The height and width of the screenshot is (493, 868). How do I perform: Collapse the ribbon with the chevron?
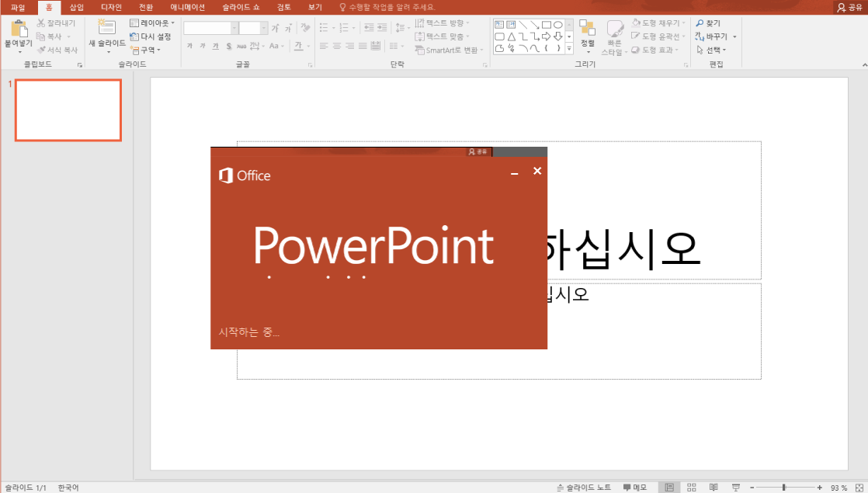point(864,65)
